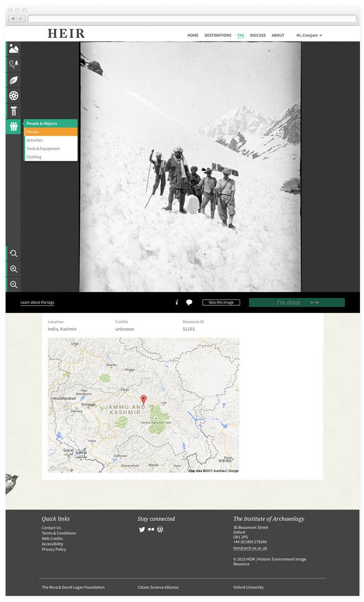Follow the Learn about the tags link
This screenshot has height=602, width=364.
pyautogui.click(x=37, y=302)
